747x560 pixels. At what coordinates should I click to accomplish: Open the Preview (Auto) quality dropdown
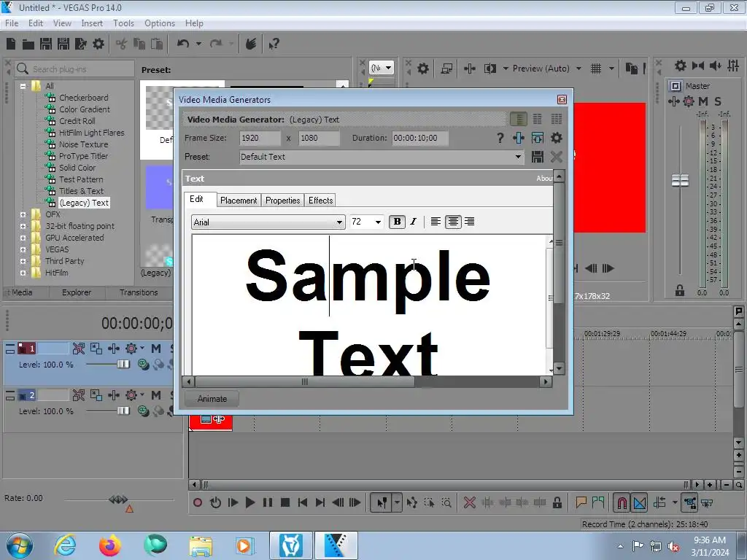[x=578, y=69]
